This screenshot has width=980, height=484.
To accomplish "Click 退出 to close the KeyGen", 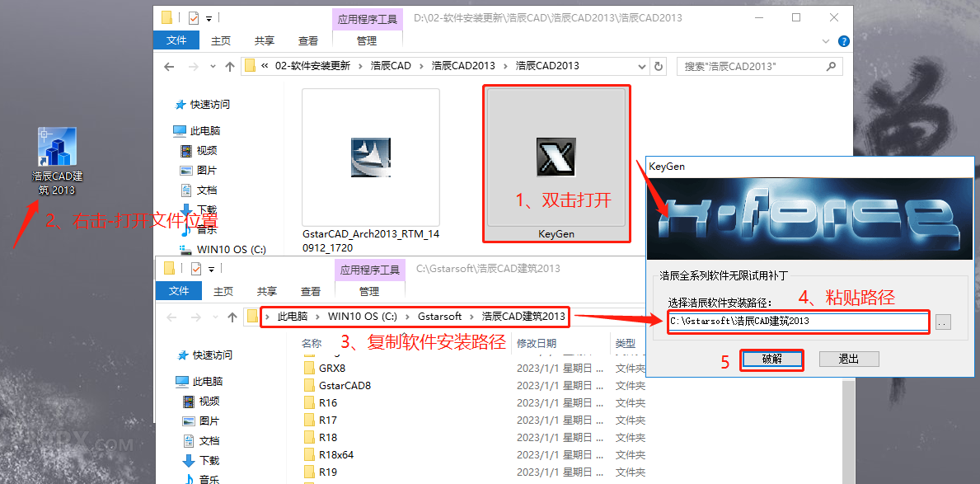I will pyautogui.click(x=848, y=359).
